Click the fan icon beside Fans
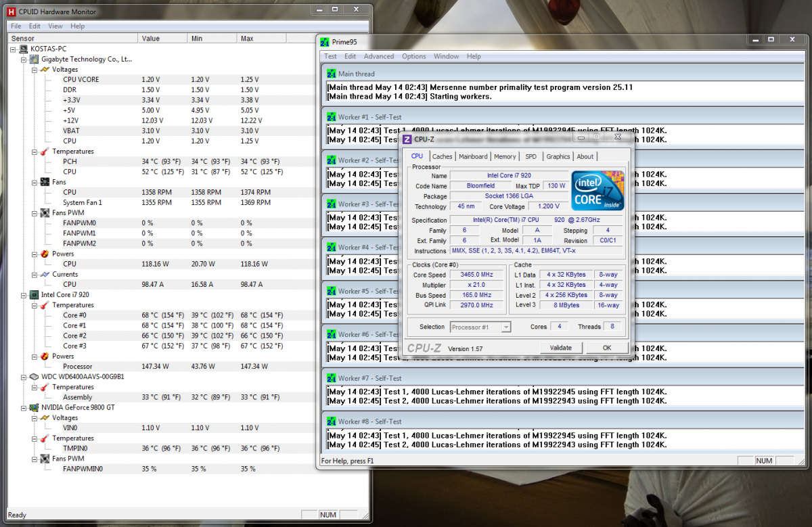Screen dimensions: 812x527 tap(45, 182)
